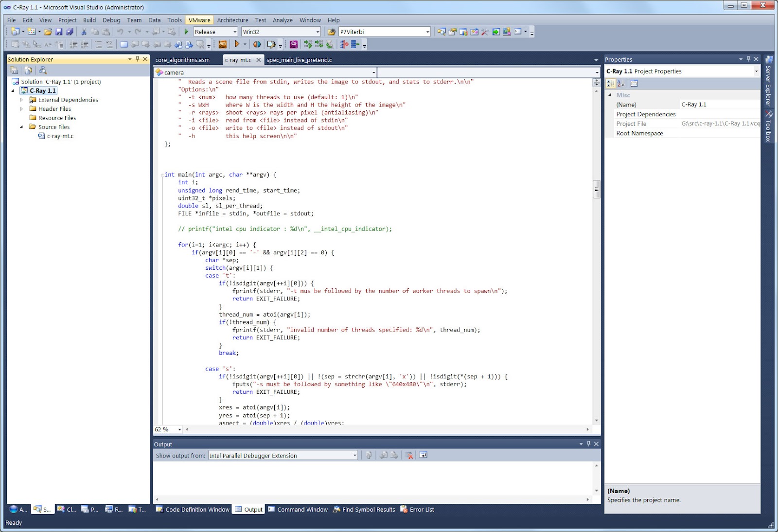Close the c-ray-mt.c tab

coord(259,60)
